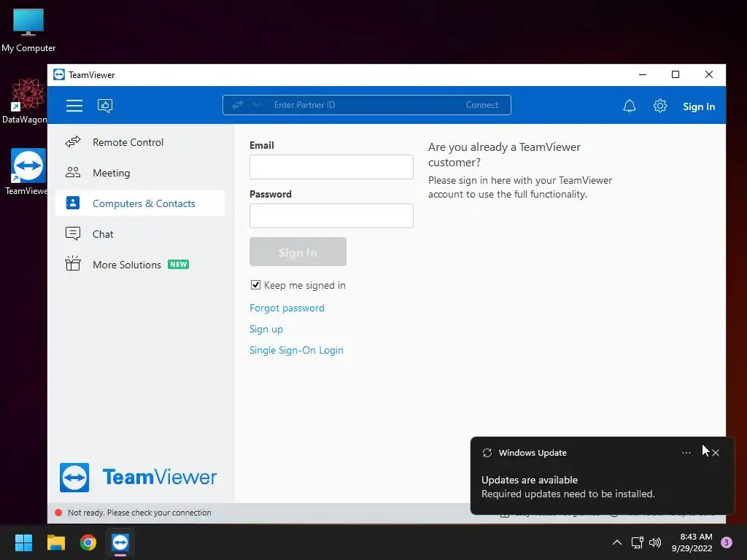Open the Chat section
Viewport: 747px width, 560px height.
point(139,234)
